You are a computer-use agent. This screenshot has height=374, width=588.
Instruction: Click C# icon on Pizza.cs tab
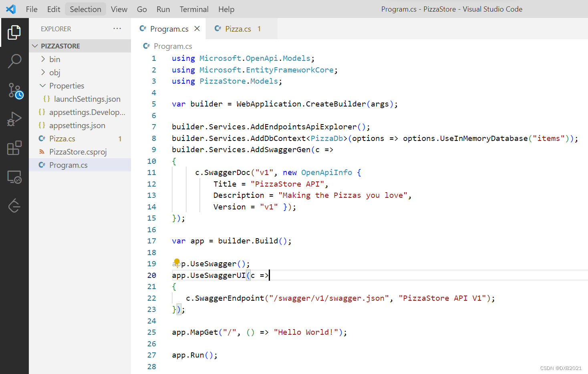coord(217,28)
